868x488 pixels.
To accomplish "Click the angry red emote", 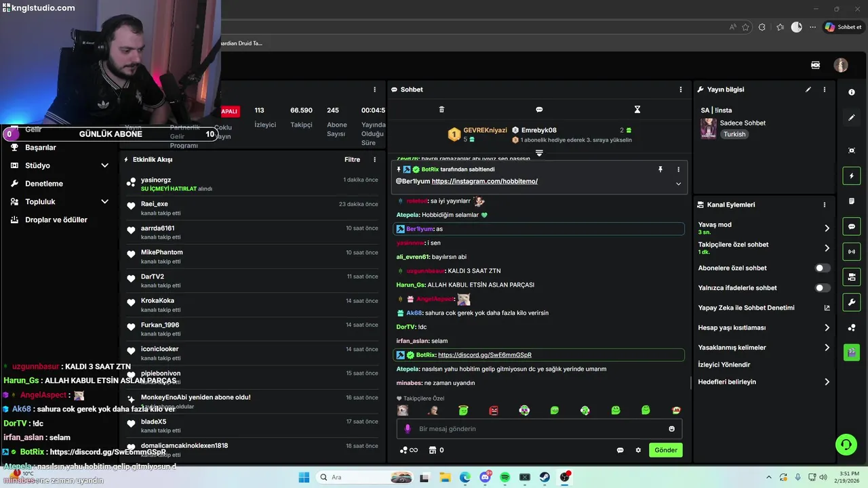I will coord(494,410).
